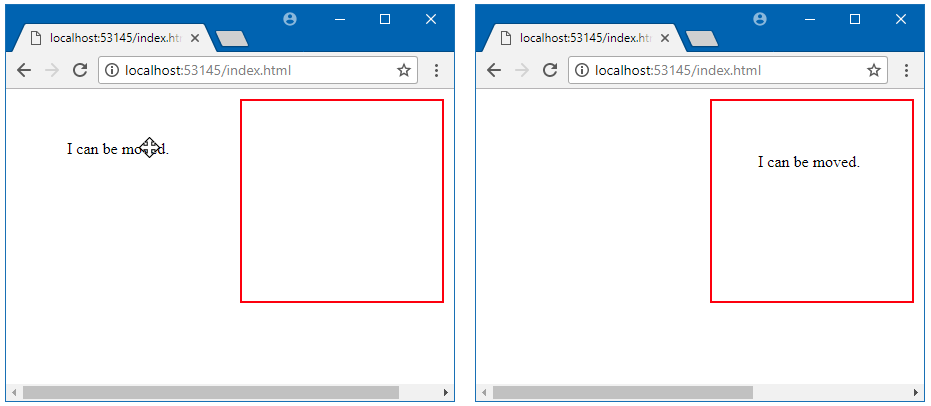Reload the page in left browser window
Image resolution: width=931 pixels, height=406 pixels.
[x=80, y=71]
